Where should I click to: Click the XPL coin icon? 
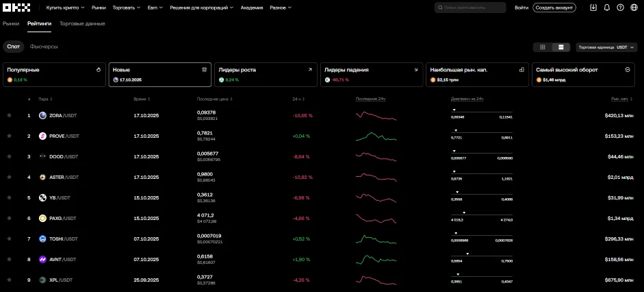click(x=42, y=280)
